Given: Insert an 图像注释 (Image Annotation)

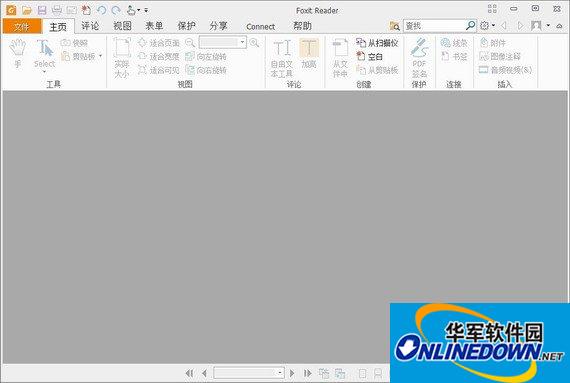Looking at the screenshot, I should click(500, 56).
